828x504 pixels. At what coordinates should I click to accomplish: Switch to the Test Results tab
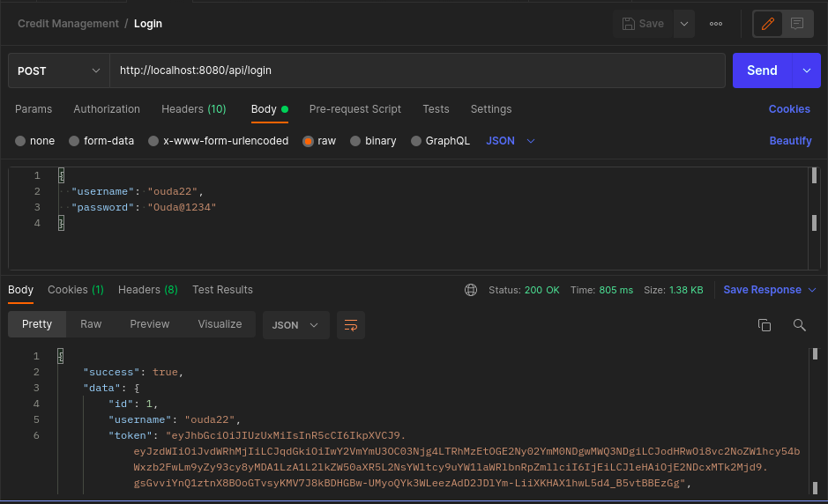[222, 290]
